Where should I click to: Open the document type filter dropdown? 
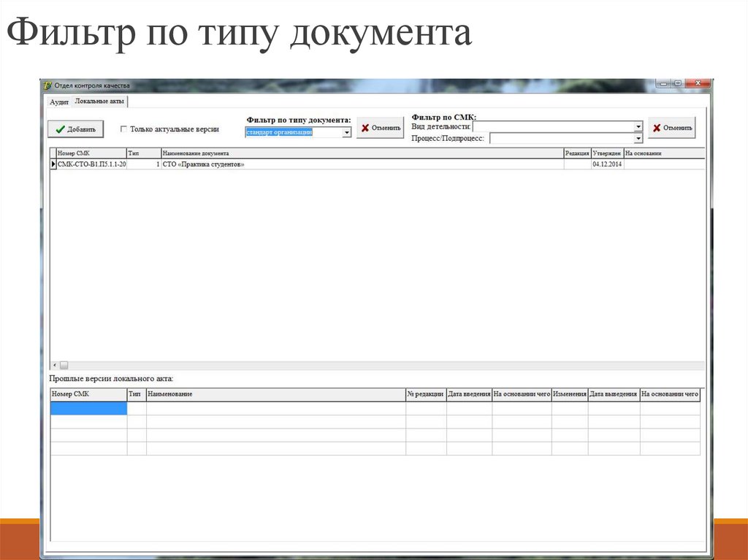point(347,133)
